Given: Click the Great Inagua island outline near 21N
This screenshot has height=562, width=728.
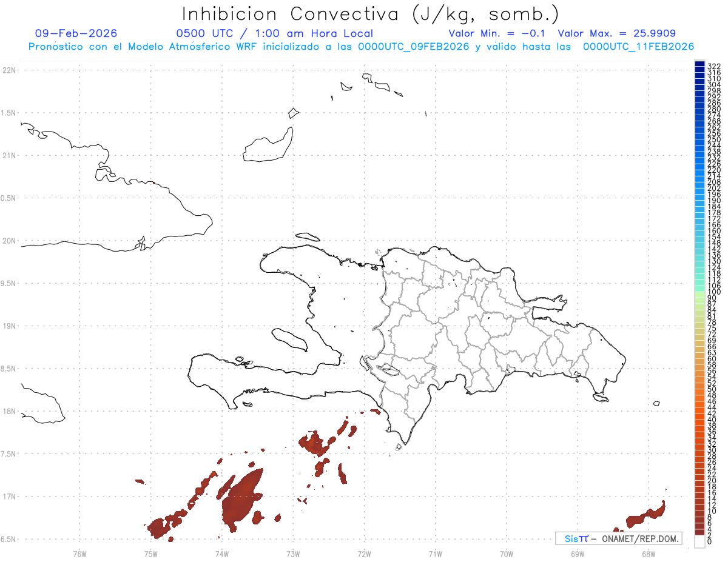Looking at the screenshot, I should tap(269, 144).
